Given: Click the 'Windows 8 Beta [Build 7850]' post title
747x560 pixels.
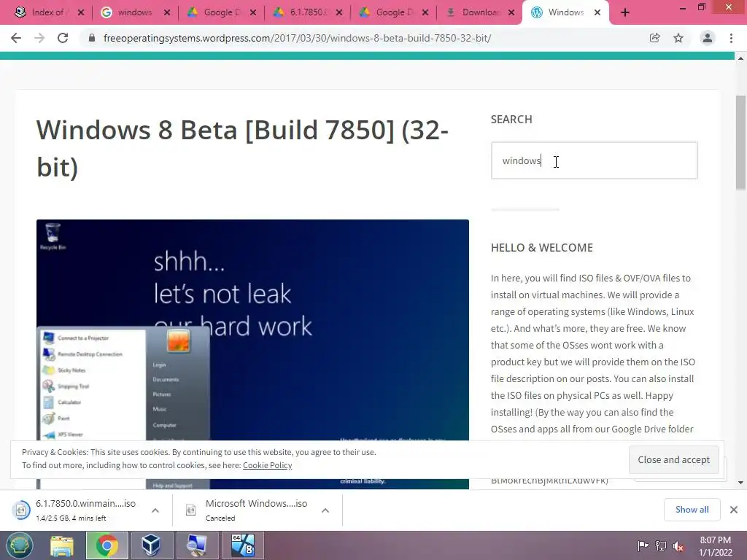Looking at the screenshot, I should pyautogui.click(x=242, y=148).
